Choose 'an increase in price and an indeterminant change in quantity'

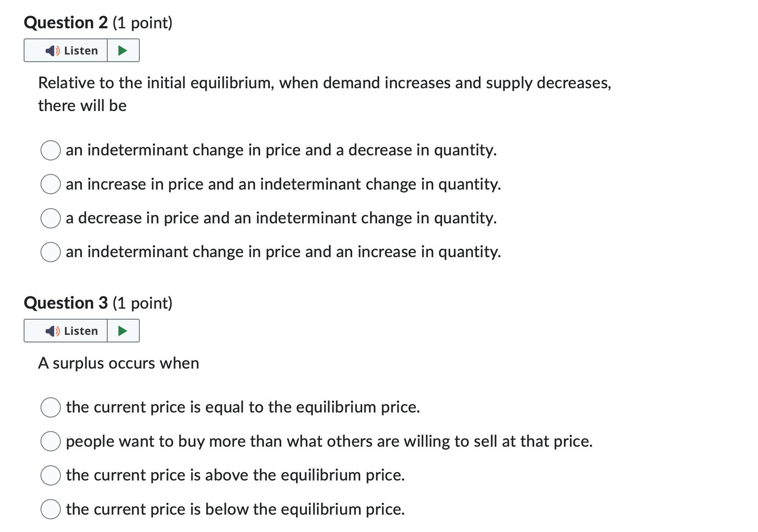[51, 185]
